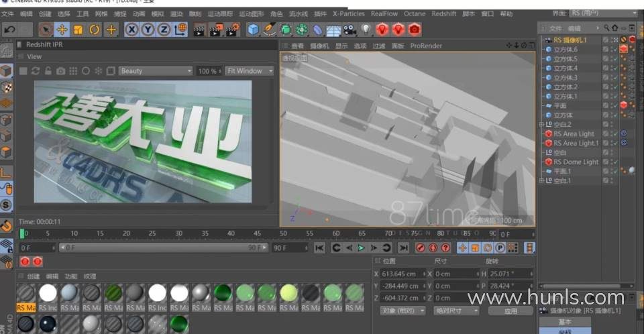Screen dimensions: 644x334
Task: Select the first dark green striped material
Action: point(113,293)
